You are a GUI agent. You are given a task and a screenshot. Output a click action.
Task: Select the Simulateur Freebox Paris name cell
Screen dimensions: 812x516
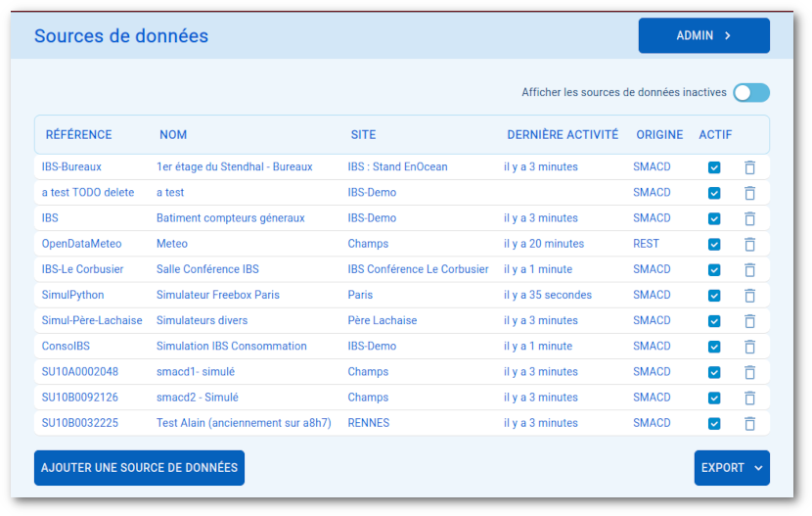pyautogui.click(x=217, y=295)
